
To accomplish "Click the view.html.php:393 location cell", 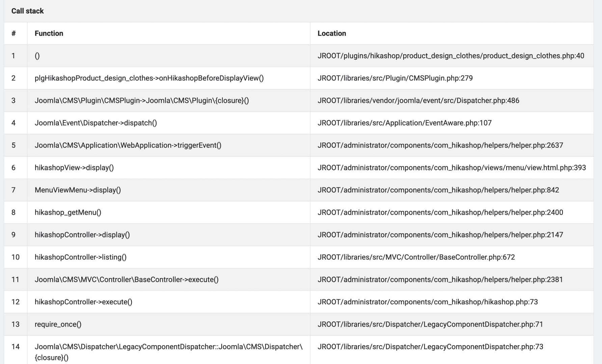I will pos(451,168).
